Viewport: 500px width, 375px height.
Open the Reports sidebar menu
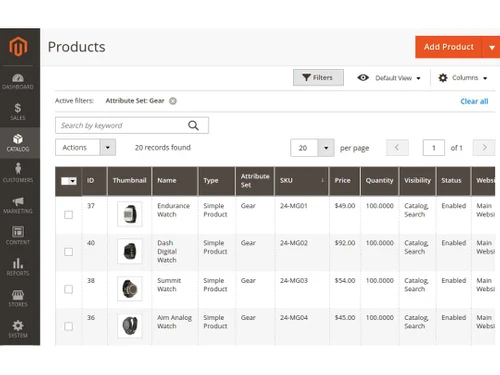tap(18, 267)
